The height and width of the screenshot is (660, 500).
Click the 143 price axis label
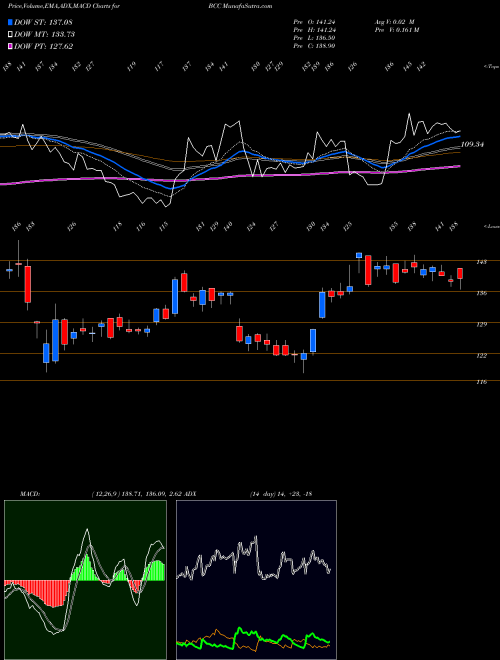pos(481,262)
